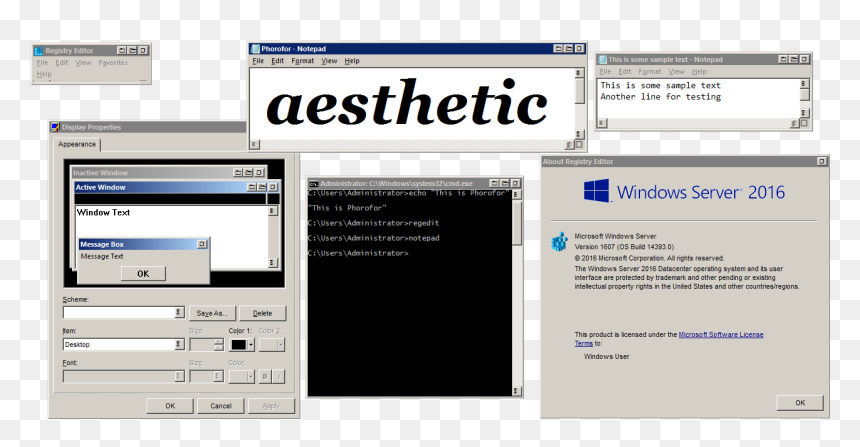Click the 'aesthetic' text in Notepad

click(x=407, y=103)
